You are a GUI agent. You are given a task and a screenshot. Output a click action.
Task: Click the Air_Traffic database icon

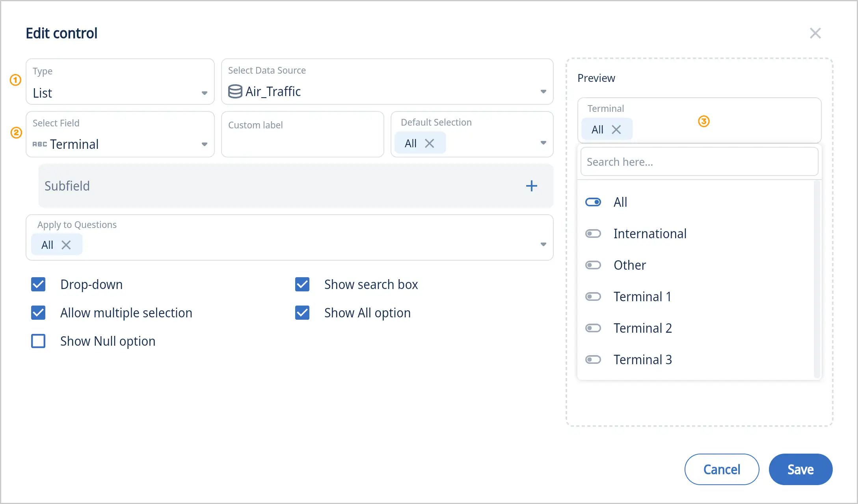tap(235, 91)
